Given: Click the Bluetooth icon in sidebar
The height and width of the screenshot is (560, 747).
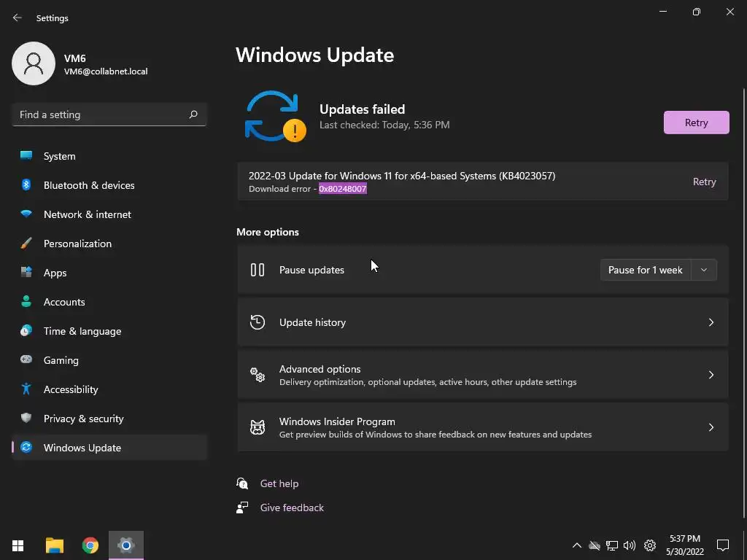Looking at the screenshot, I should pyautogui.click(x=26, y=184).
